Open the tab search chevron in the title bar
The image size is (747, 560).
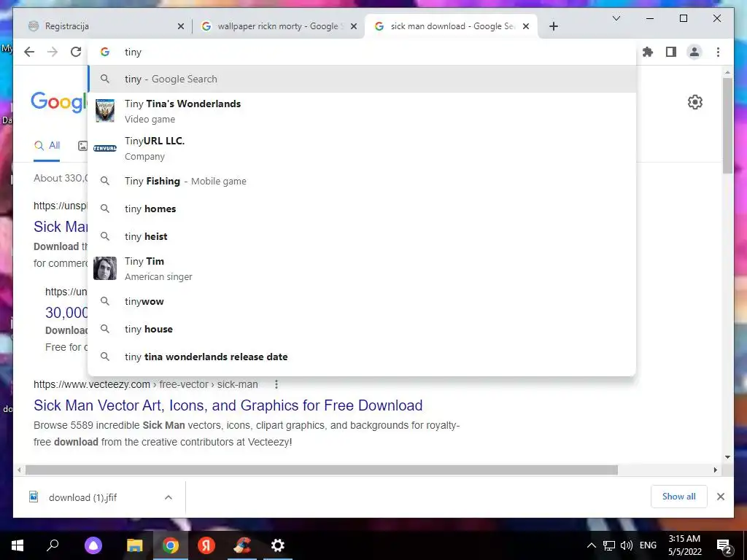(x=616, y=18)
